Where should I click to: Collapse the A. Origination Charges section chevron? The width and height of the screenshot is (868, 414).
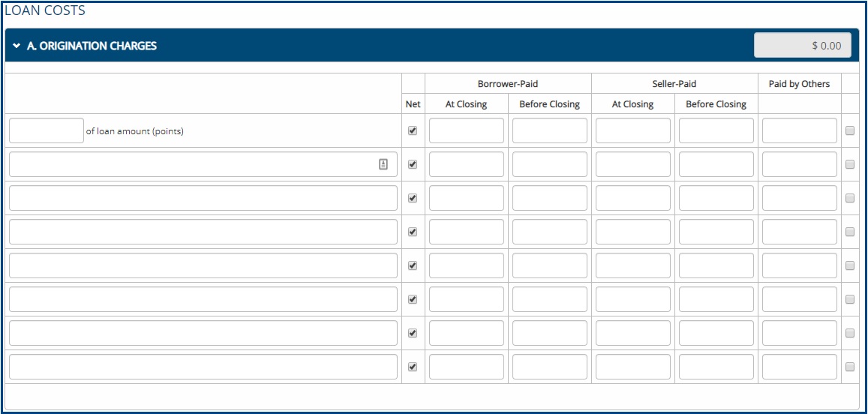click(17, 46)
